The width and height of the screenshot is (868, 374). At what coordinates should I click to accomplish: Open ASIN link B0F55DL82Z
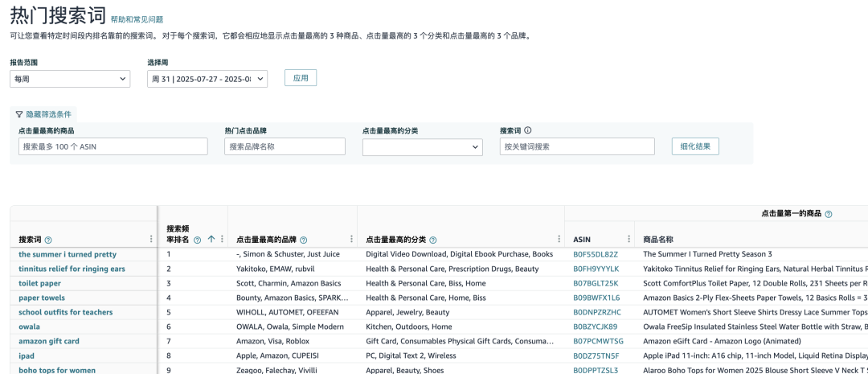click(596, 254)
